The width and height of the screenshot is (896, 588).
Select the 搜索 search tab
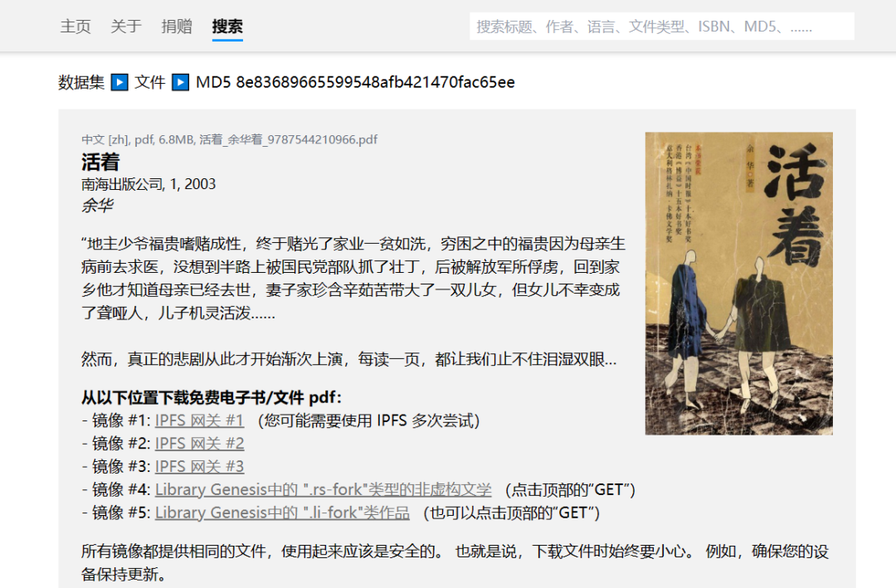[x=227, y=27]
